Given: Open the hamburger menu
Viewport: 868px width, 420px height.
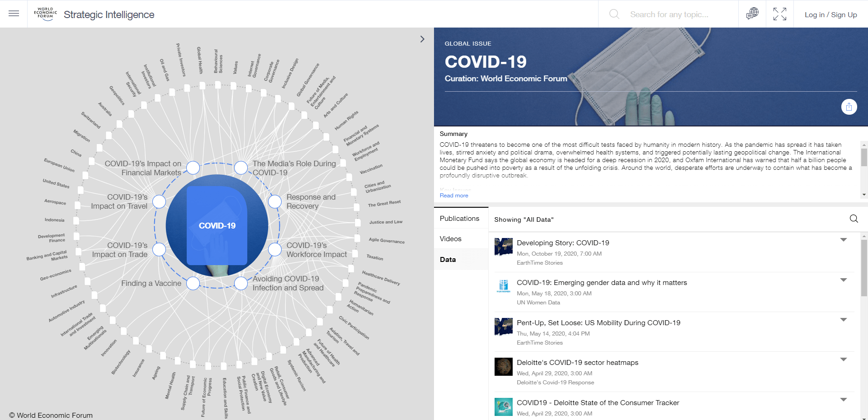Looking at the screenshot, I should [14, 14].
